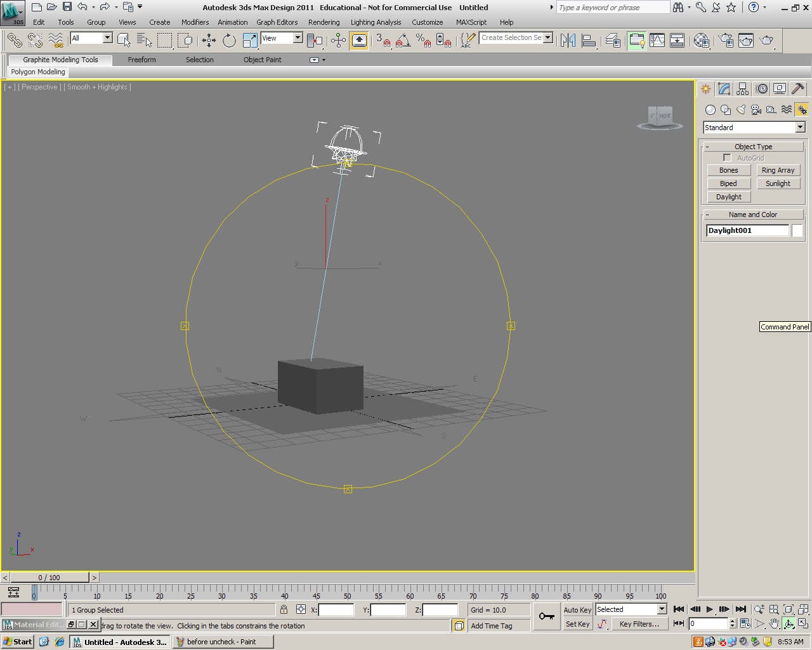Open the Align tool
This screenshot has height=650, width=812.
(589, 40)
